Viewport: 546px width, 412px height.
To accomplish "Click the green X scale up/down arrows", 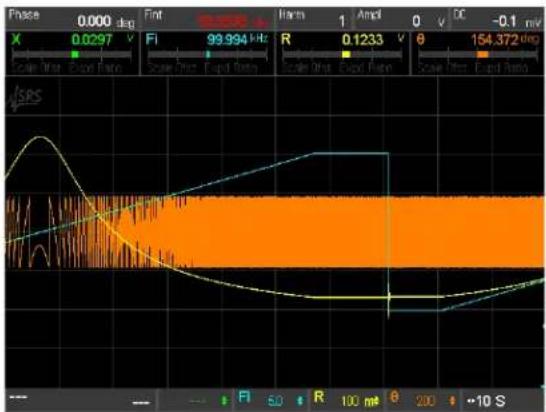I will click(x=225, y=401).
